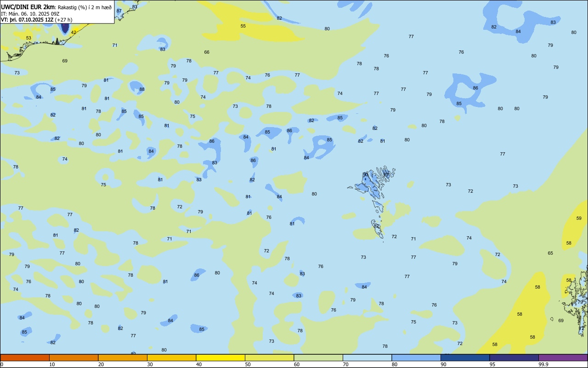
Task: Click the legend tick label '10'
Action: (x=52, y=364)
